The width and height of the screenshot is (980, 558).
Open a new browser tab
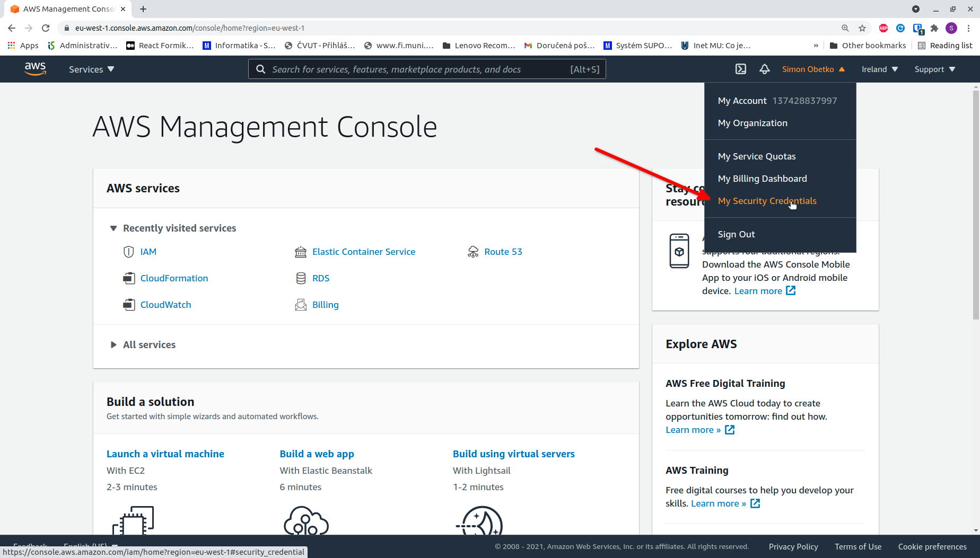click(143, 9)
